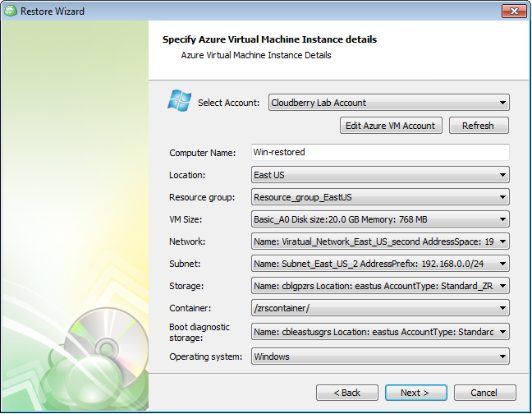Screen dimensions: 532x414
Task: Expand the Resource group dropdown
Action: click(380, 197)
